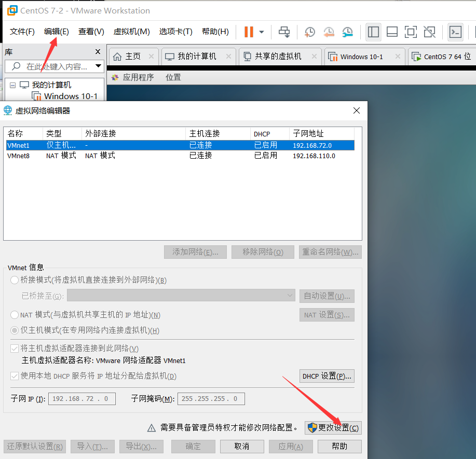
Task: Click the 添加网络(E) button
Action: pos(195,252)
